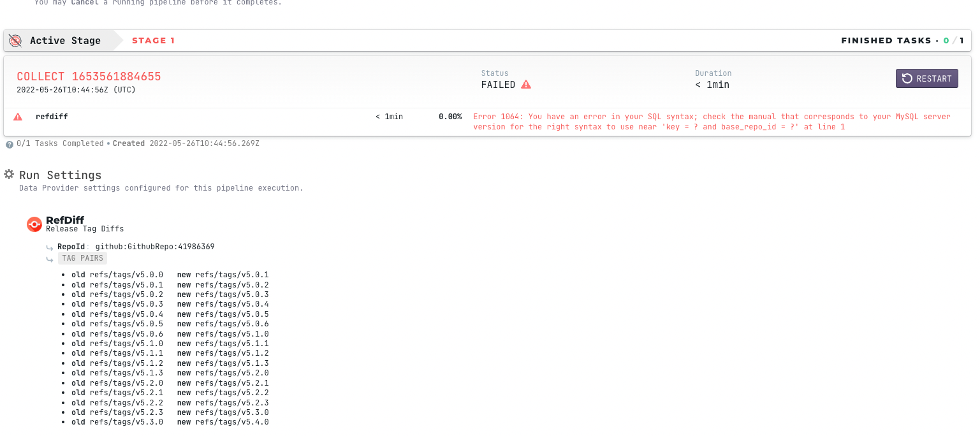Viewport: 980px width, 436px height.
Task: Click the FAILED status warning triangle
Action: coord(526,85)
